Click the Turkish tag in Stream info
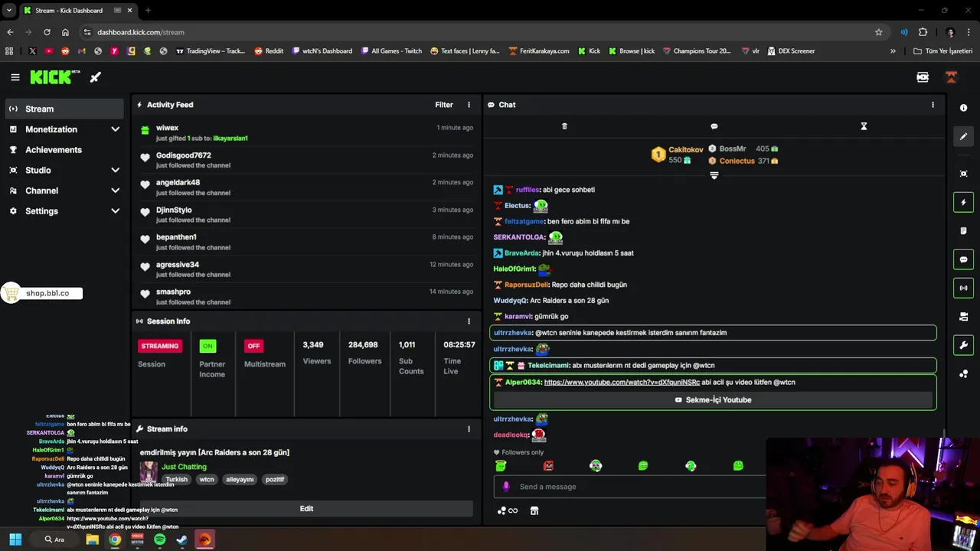This screenshot has height=551, width=980. click(176, 480)
